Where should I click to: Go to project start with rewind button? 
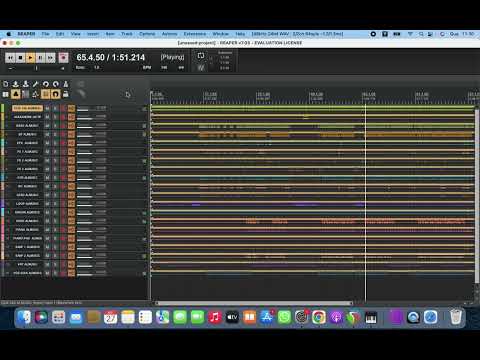pyautogui.click(x=10, y=58)
